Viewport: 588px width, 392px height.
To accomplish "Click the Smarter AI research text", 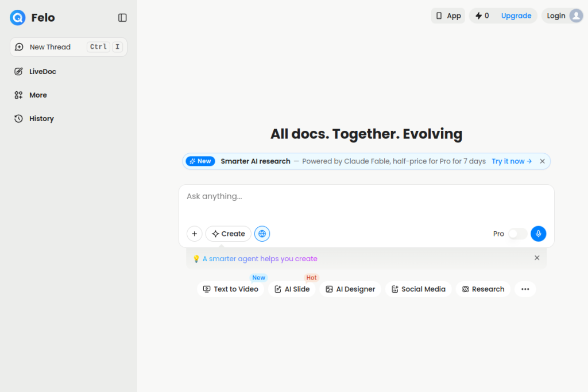I will (x=256, y=161).
